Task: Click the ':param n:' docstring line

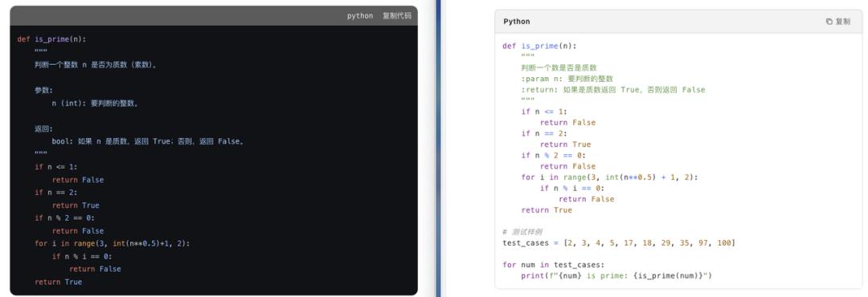Action: 567,79
